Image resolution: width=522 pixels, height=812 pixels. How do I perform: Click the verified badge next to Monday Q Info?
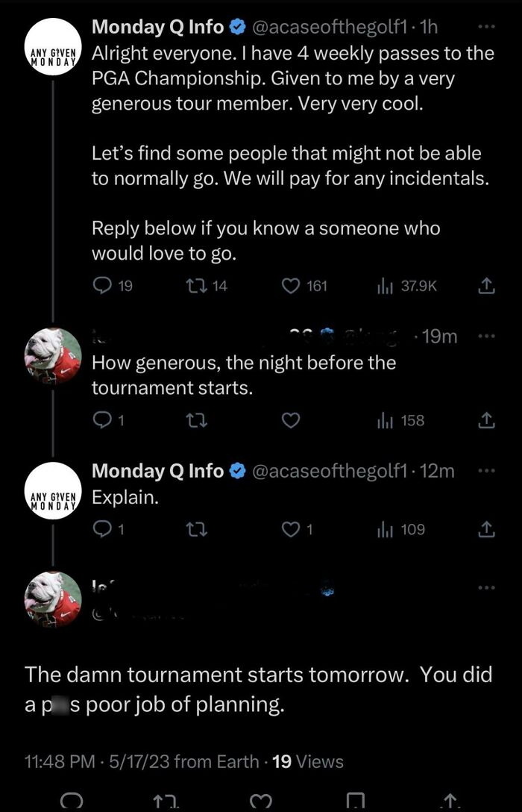click(x=237, y=26)
